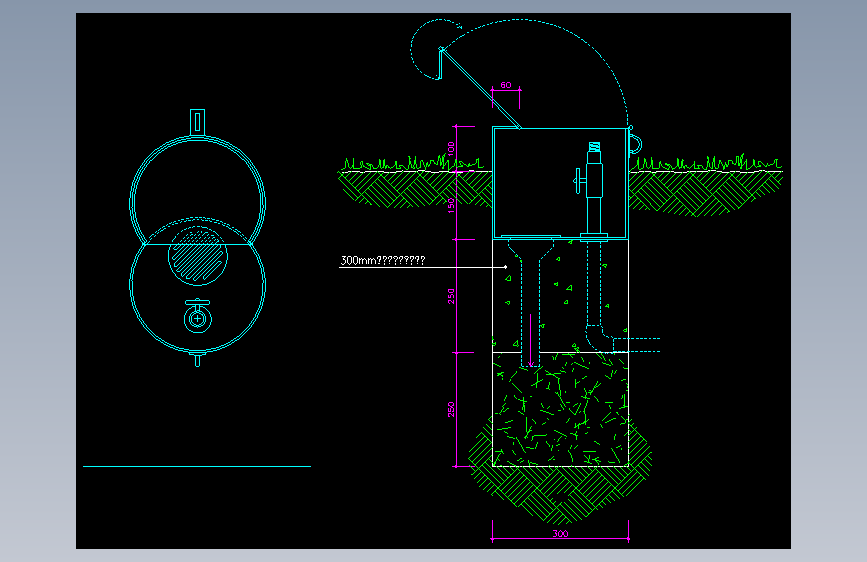Viewport: 867px width, 562px height.
Task: Select the 100 vertical dimension label
Action: [x=451, y=148]
